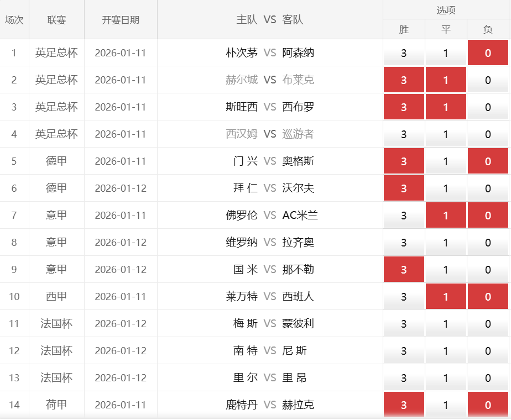Select 负 (0) for 斯旺西 vs 西布罗
The width and height of the screenshot is (511, 420).
point(488,107)
